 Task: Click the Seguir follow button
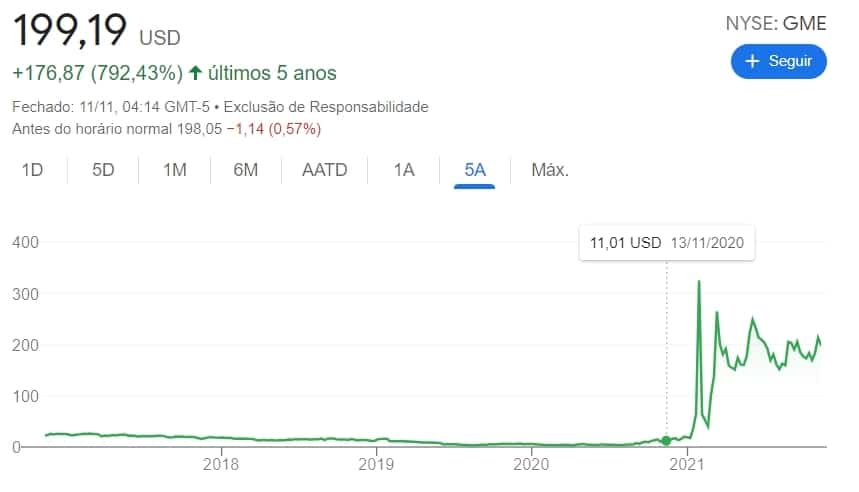click(x=779, y=61)
